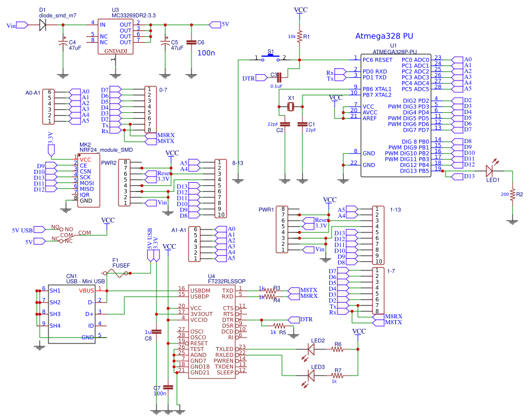
Task: Click the C7 capacitor symbol
Action: coord(168,387)
